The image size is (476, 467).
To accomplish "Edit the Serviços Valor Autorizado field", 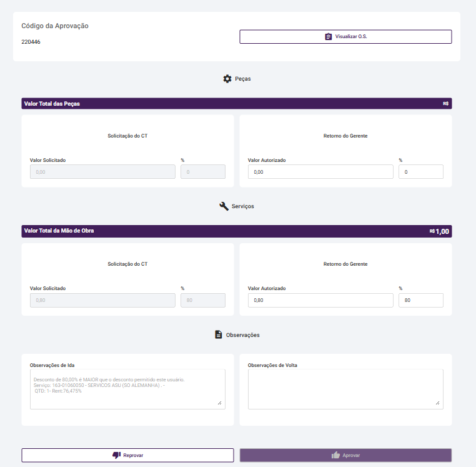I will pyautogui.click(x=320, y=301).
